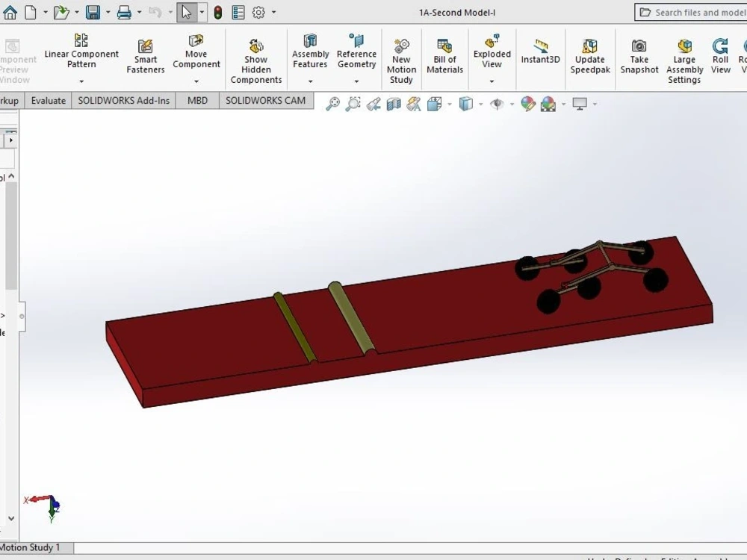Viewport: 747px width, 560px height.
Task: Open View Orientation cube icon
Action: click(433, 104)
